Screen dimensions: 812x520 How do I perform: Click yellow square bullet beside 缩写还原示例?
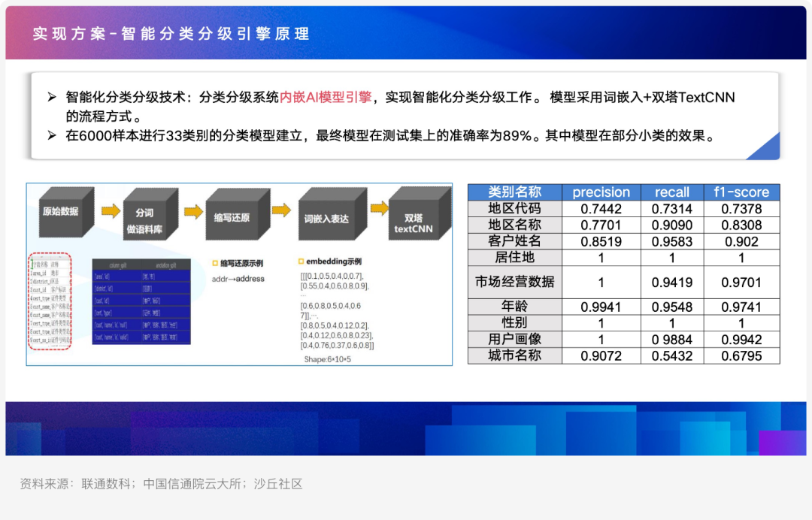[x=214, y=264]
